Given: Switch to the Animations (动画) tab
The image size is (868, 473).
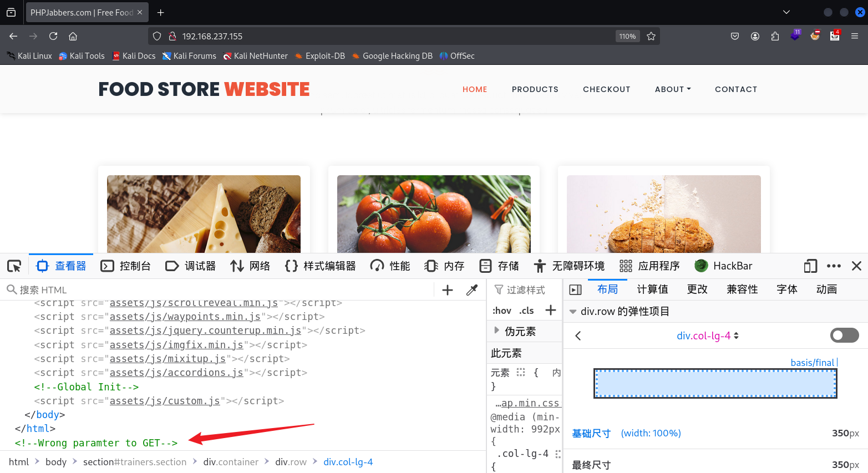Looking at the screenshot, I should tap(826, 289).
